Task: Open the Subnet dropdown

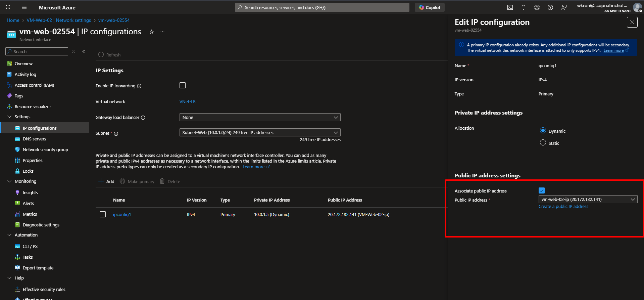Action: click(260, 132)
